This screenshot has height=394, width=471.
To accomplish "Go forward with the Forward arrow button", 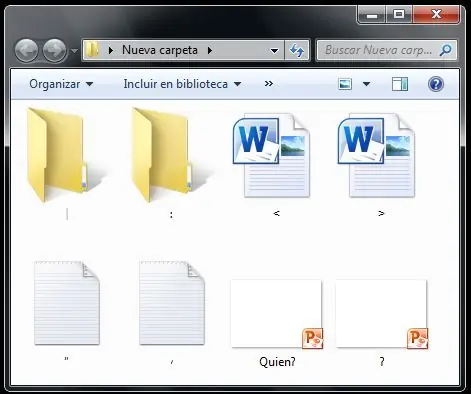I will [x=55, y=51].
